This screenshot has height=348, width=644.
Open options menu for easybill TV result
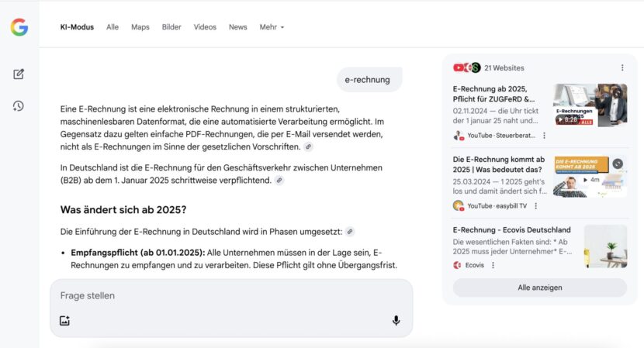tap(535, 206)
